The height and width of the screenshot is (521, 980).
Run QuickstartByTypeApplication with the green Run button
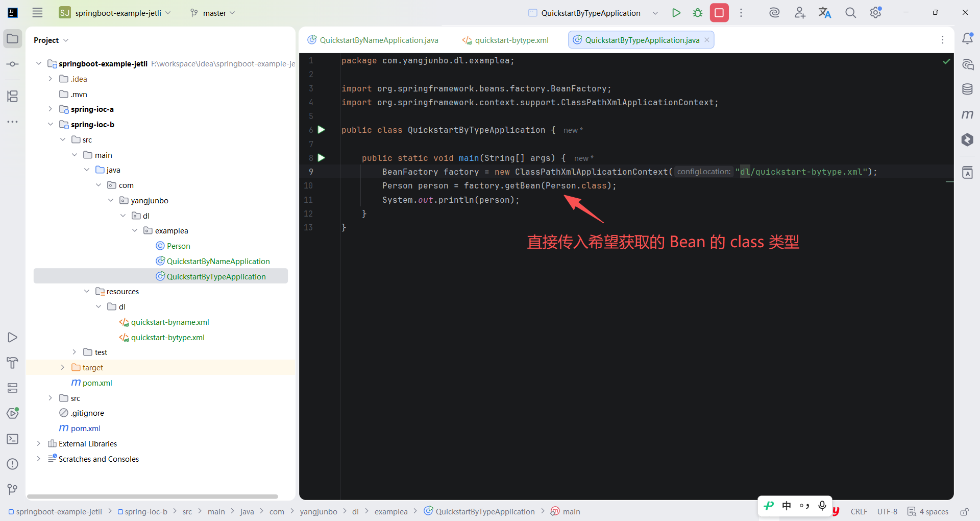[676, 13]
